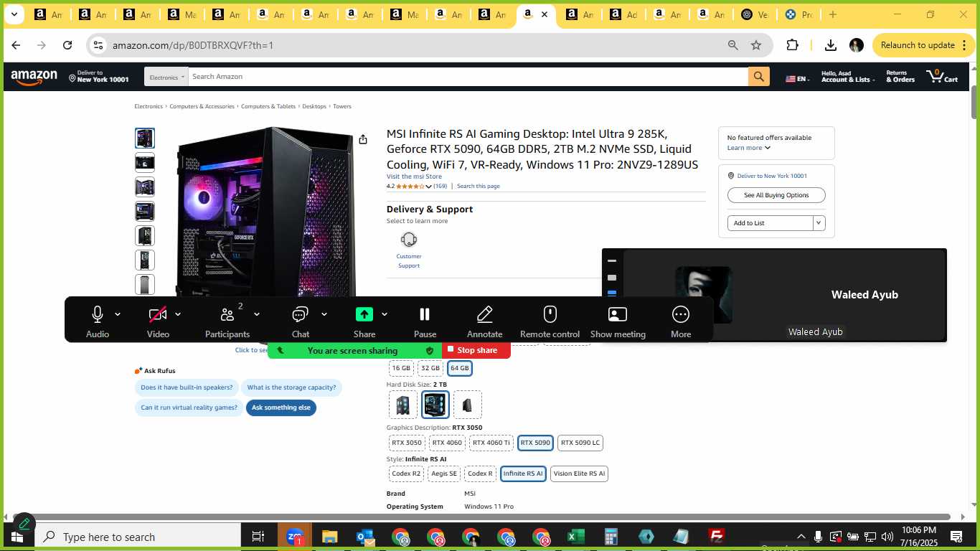Open Chrome downloads tray icon
The width and height of the screenshot is (980, 551).
[x=830, y=45]
